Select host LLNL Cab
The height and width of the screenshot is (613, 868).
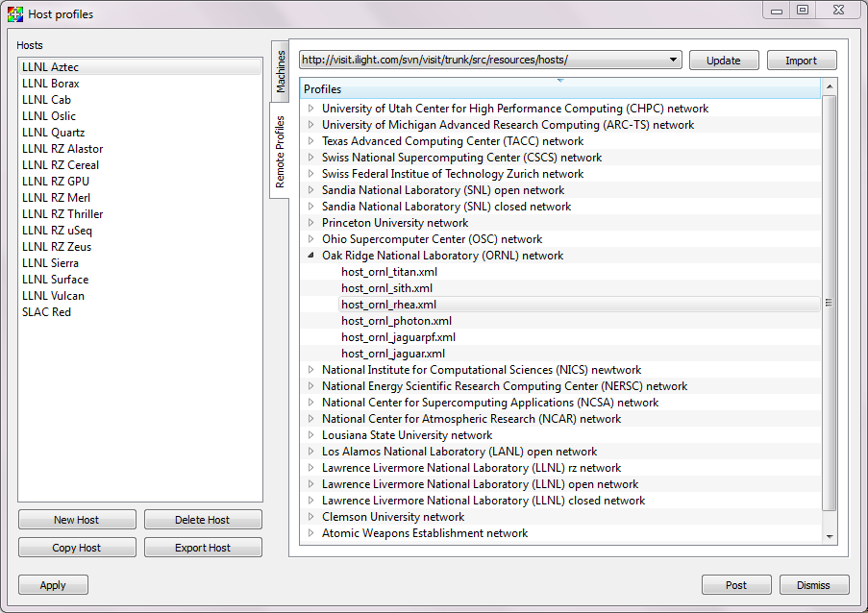[x=140, y=100]
